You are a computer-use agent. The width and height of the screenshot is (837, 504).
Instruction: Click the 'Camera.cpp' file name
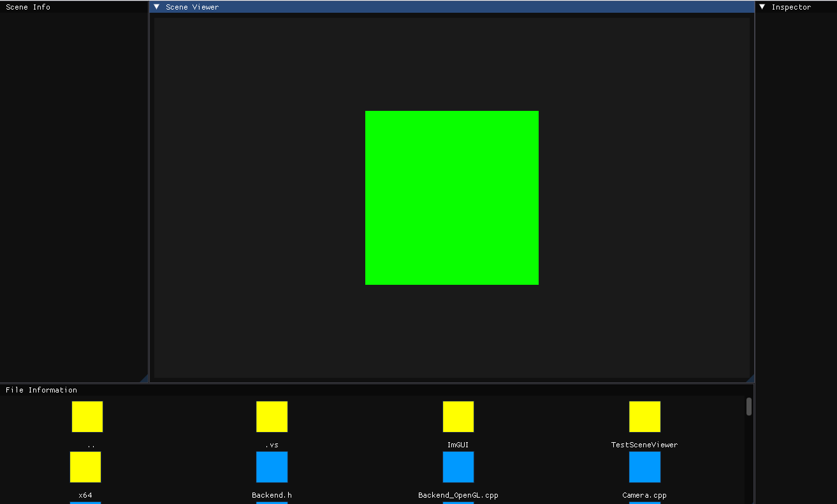644,495
